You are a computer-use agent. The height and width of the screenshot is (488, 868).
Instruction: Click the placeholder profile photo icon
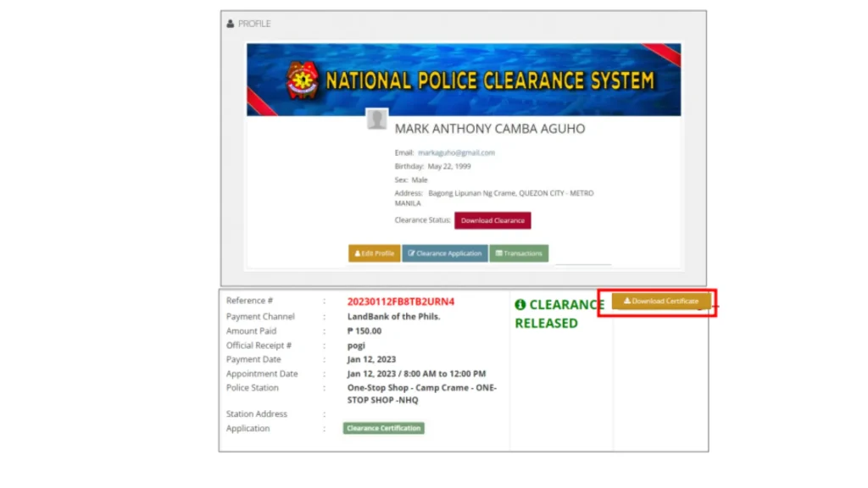[376, 119]
